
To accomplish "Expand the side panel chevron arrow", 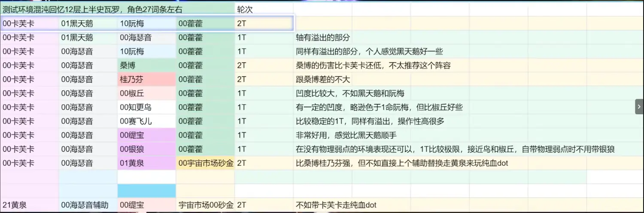I will tap(639, 106).
